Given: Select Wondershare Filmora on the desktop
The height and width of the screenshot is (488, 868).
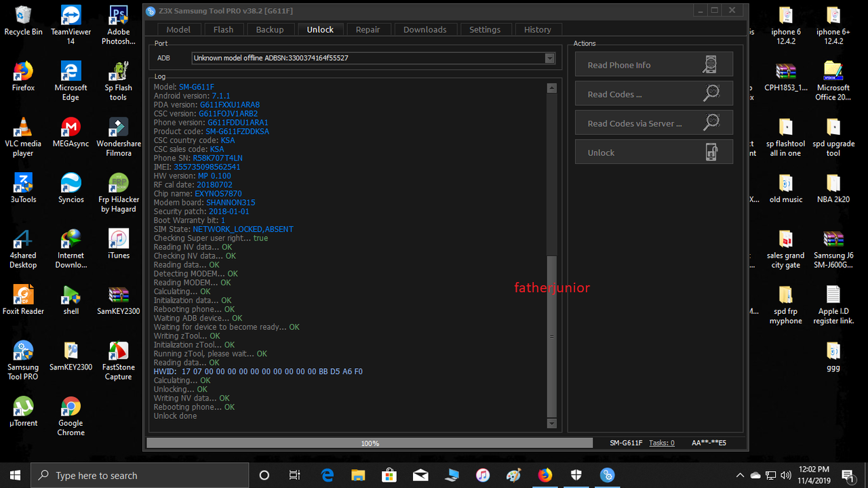Looking at the screenshot, I should [x=118, y=138].
